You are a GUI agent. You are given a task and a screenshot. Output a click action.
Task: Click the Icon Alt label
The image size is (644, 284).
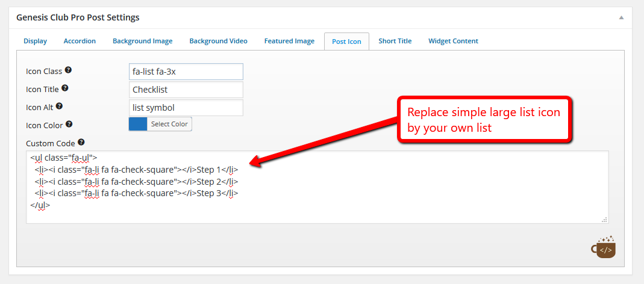click(x=40, y=107)
